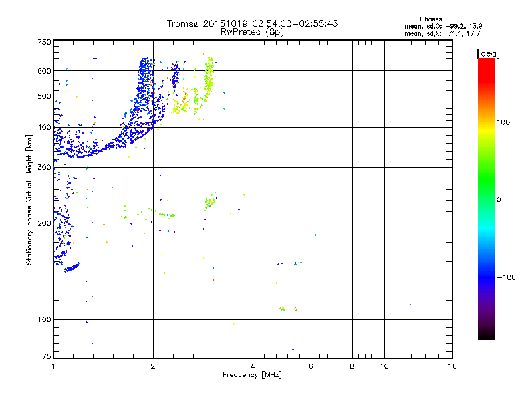This screenshot has width=532, height=399.
Task: Click the "Frequency [MHz]" axis label
Action: tap(252, 375)
